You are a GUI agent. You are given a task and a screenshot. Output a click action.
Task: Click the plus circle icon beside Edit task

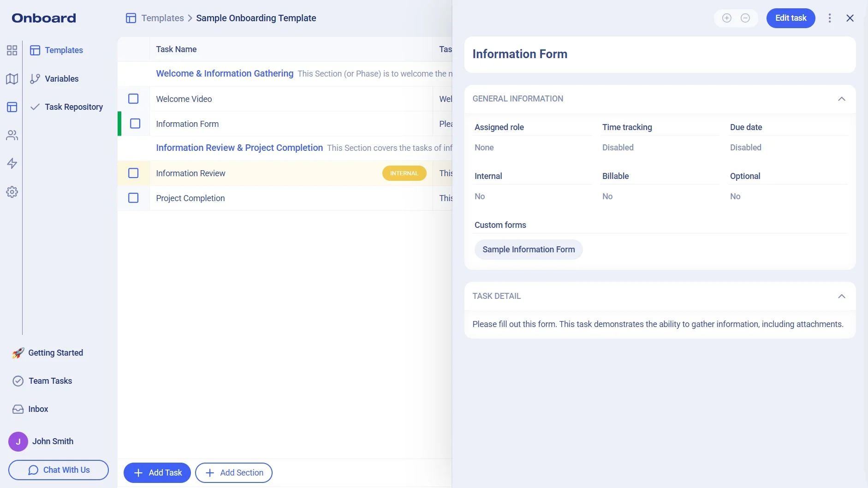pos(727,18)
